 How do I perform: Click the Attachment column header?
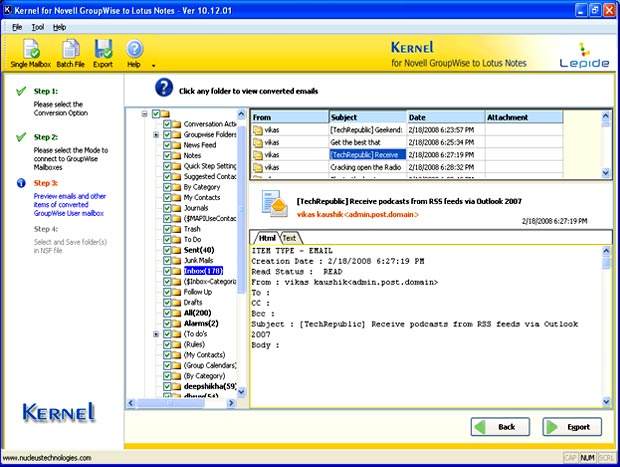(x=524, y=117)
